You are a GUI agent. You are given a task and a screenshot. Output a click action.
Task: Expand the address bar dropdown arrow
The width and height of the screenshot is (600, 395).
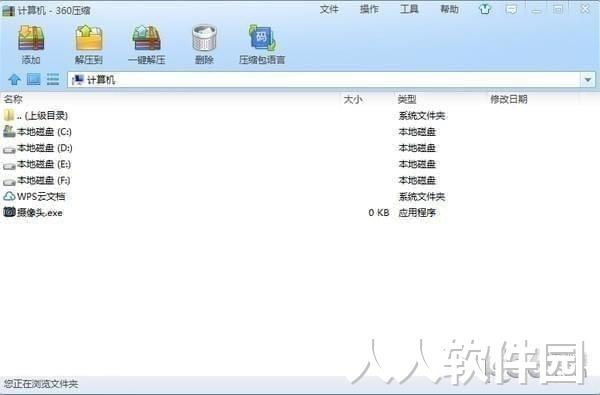588,80
